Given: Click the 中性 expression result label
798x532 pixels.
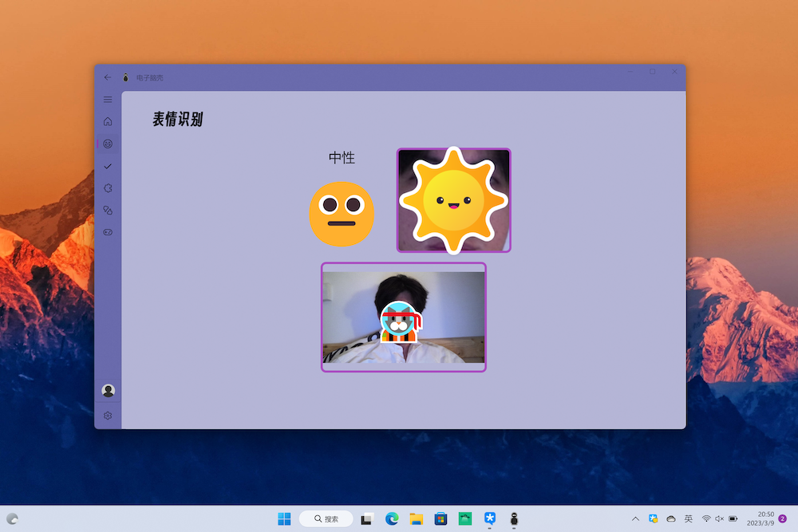Looking at the screenshot, I should tap(342, 158).
